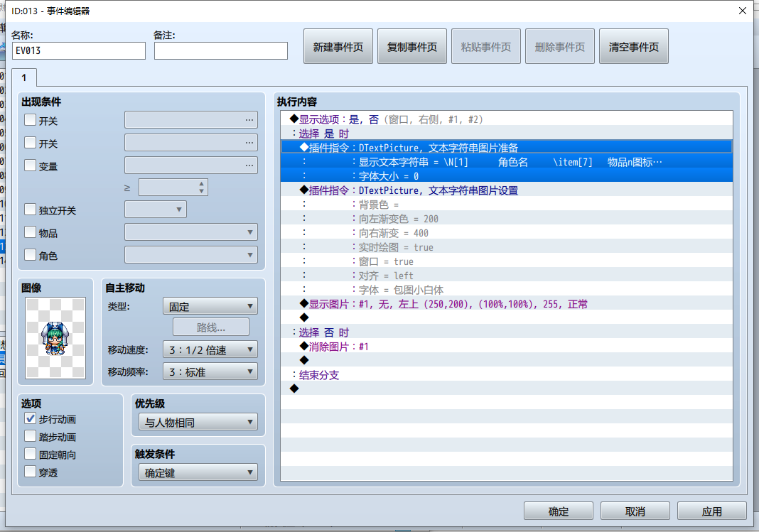This screenshot has width=759, height=532.
Task: Cancel the dialog with 取消
Action: pos(635,511)
